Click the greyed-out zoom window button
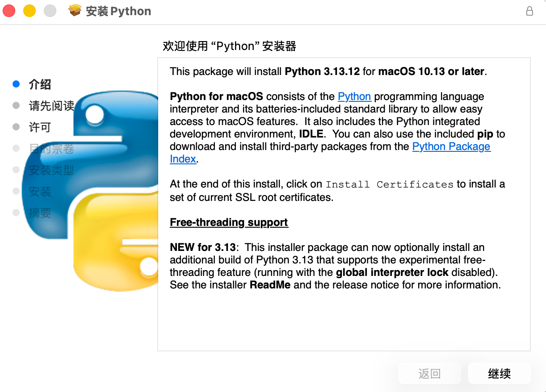Image resolution: width=546 pixels, height=392 pixels. pyautogui.click(x=50, y=11)
